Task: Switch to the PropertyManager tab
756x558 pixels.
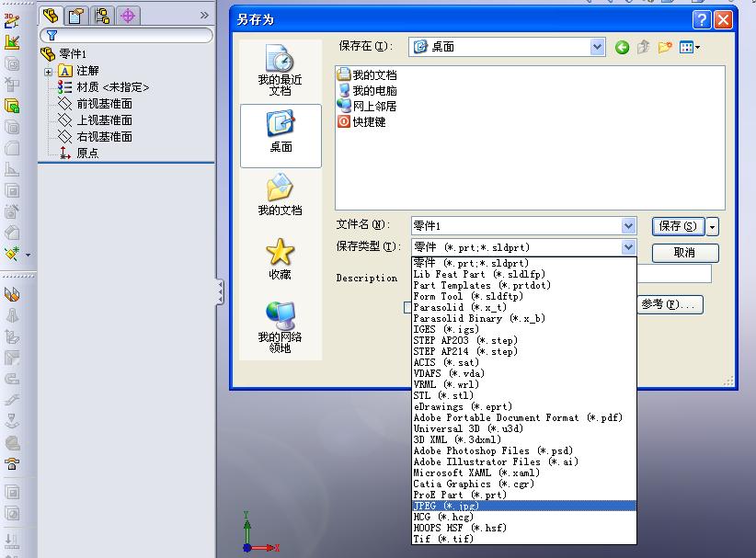Action: (76, 16)
